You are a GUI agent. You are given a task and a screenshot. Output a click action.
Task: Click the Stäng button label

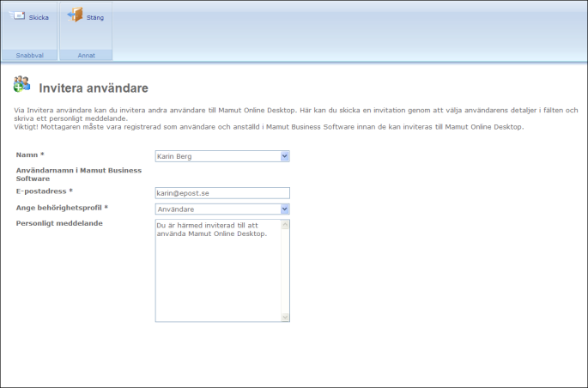tap(95, 18)
